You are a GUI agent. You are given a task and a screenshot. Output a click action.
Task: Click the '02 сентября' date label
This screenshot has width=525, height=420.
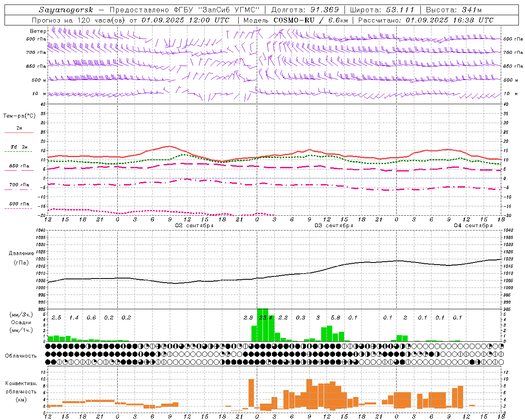click(194, 226)
